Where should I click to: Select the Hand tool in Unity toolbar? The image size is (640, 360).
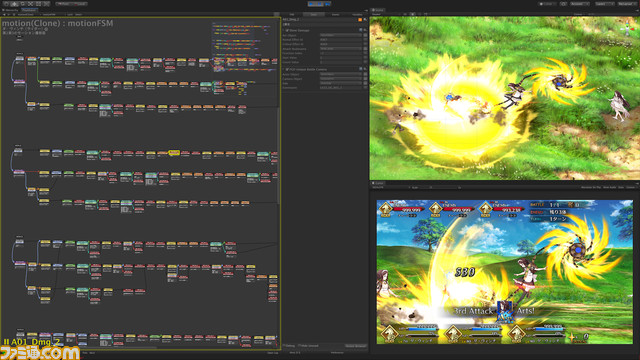[x=6, y=4]
